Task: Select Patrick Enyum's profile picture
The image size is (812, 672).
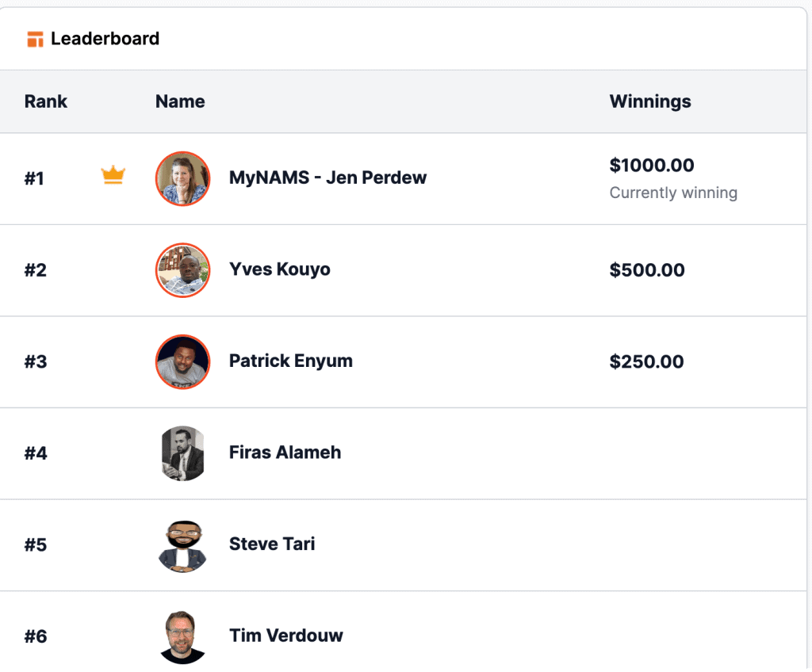Action: pos(182,361)
